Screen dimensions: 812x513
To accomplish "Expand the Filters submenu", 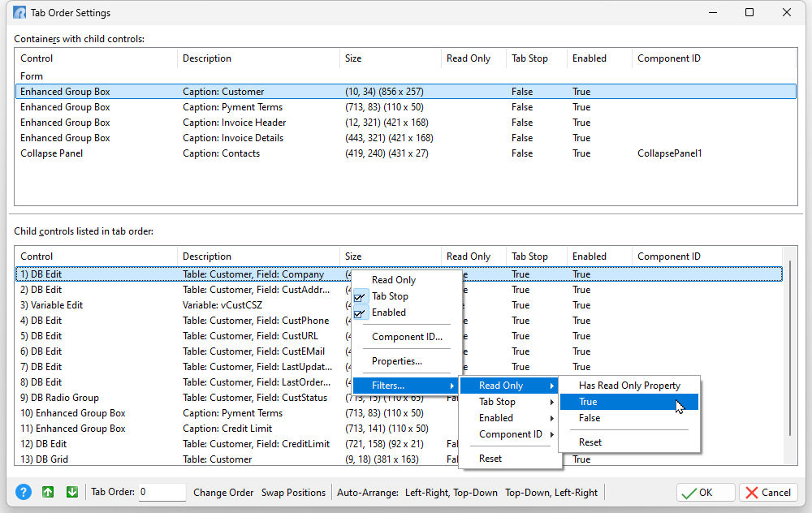I will point(407,386).
